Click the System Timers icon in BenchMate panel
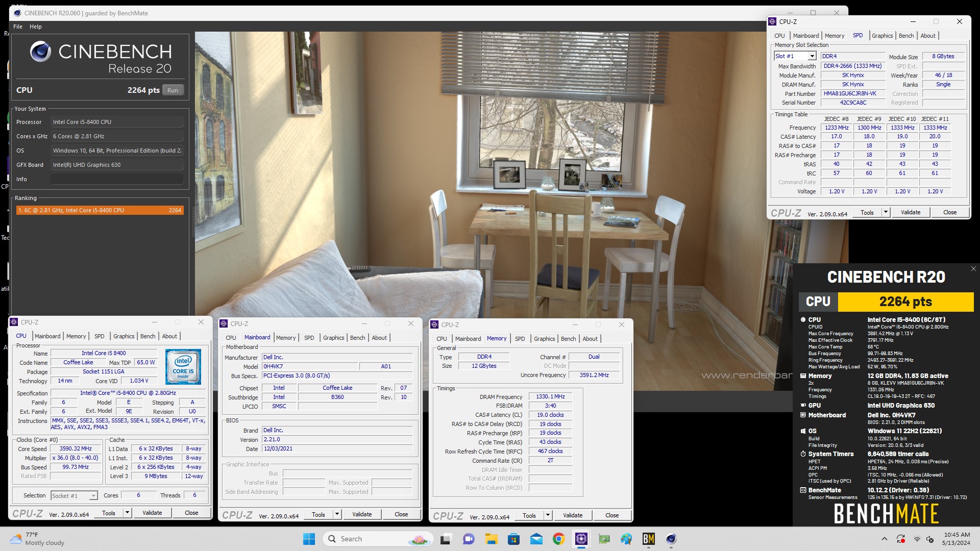 803,454
